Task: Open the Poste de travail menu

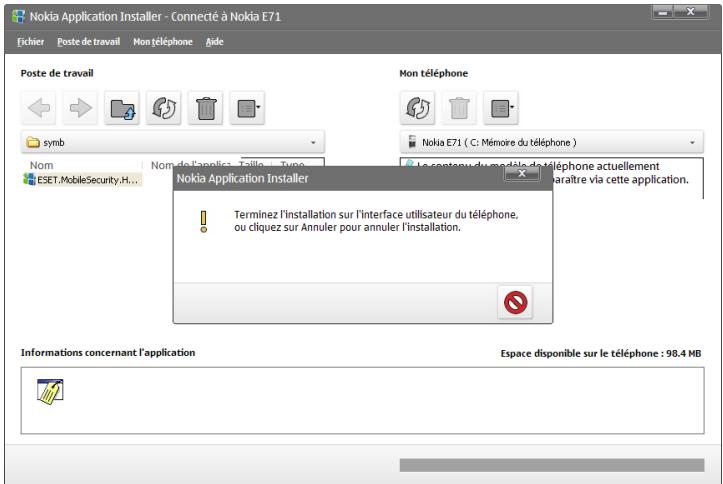Action: 89,41
